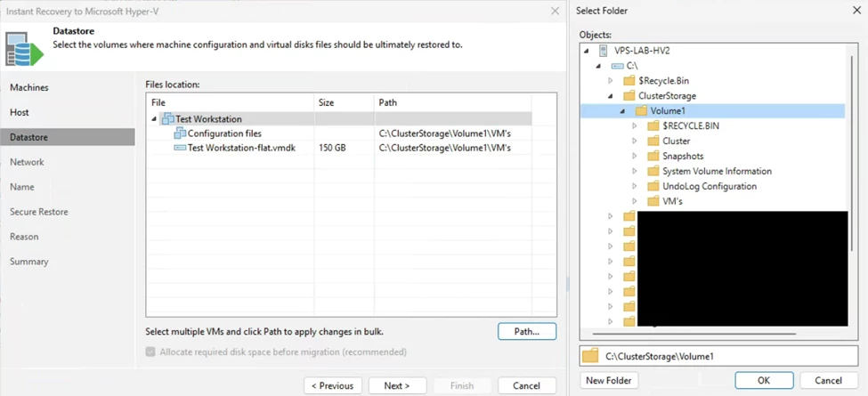Collapse the Test Workstation row
Image resolution: width=868 pixels, height=396 pixels.
pyautogui.click(x=154, y=119)
